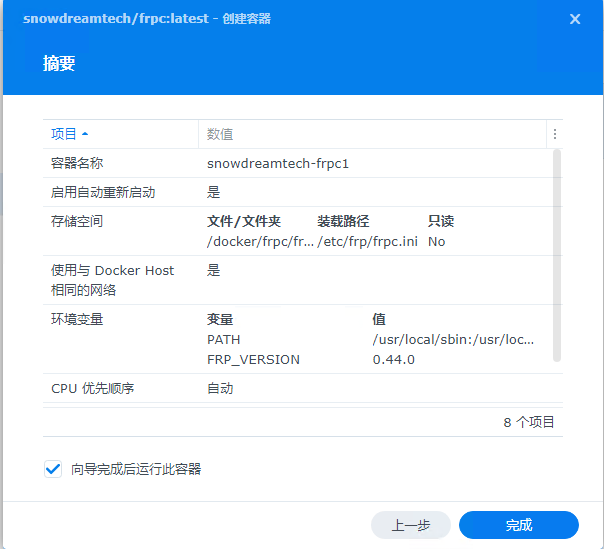Open the column options three-dot menu
Screen dimensions: 604x549
pyautogui.click(x=555, y=134)
